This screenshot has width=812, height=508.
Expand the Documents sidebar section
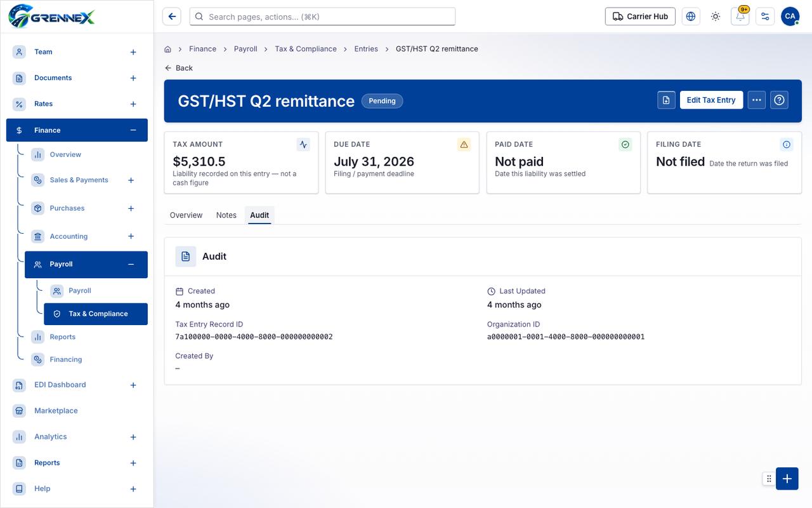(x=133, y=78)
